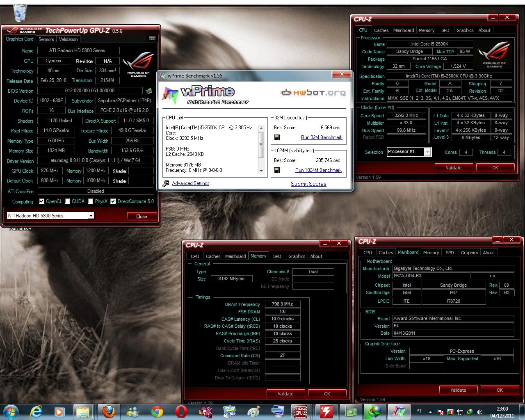Open the Memory tab in Mainboard CPU-Z window

pos(431,253)
